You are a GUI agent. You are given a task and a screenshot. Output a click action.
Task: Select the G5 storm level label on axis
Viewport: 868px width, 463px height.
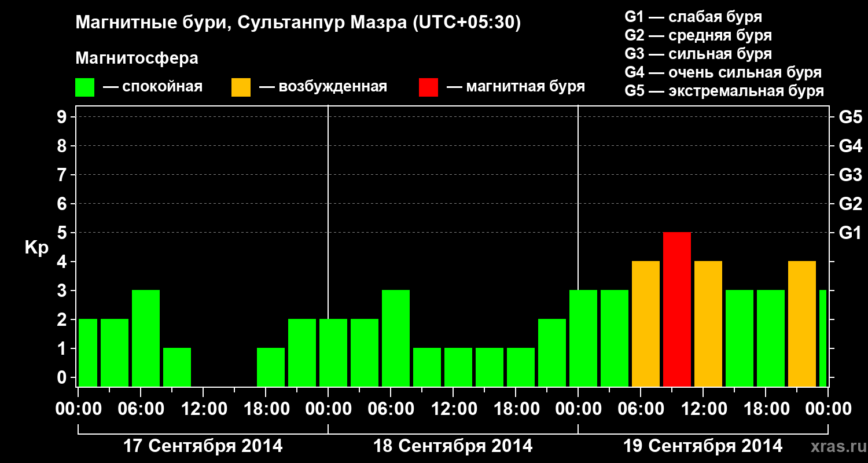[850, 117]
